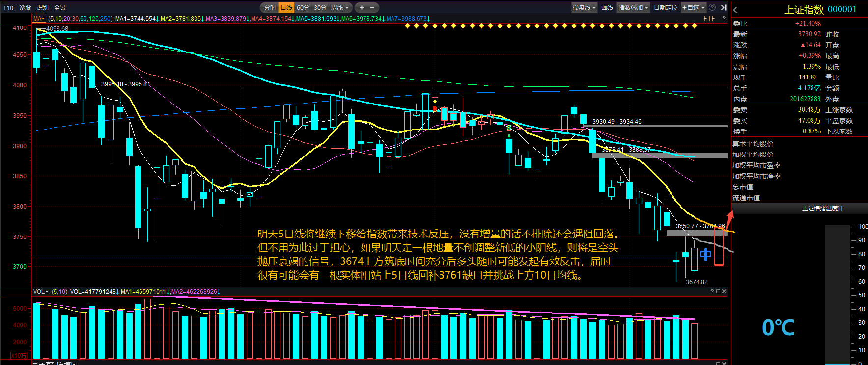The width and height of the screenshot is (868, 365).
Task: Maximize the VOL sub-panel
Action: tap(718, 291)
